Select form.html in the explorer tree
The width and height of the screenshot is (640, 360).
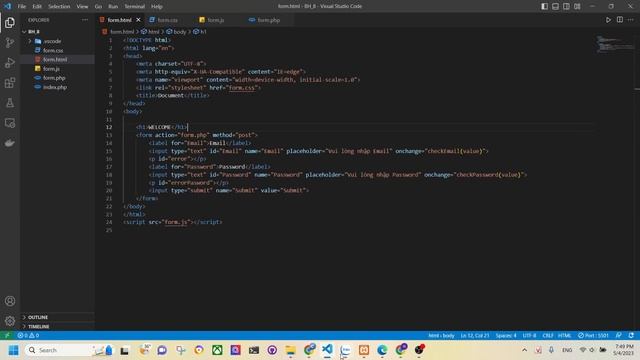tap(55, 60)
